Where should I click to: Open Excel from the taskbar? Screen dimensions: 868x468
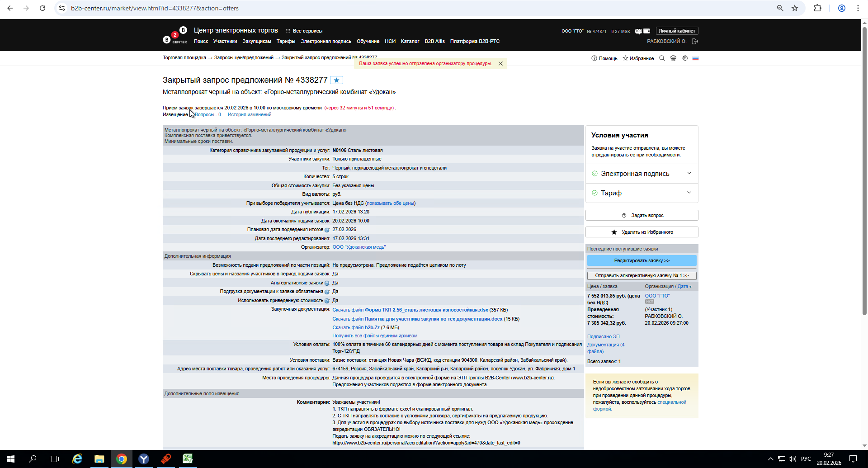coord(188,459)
